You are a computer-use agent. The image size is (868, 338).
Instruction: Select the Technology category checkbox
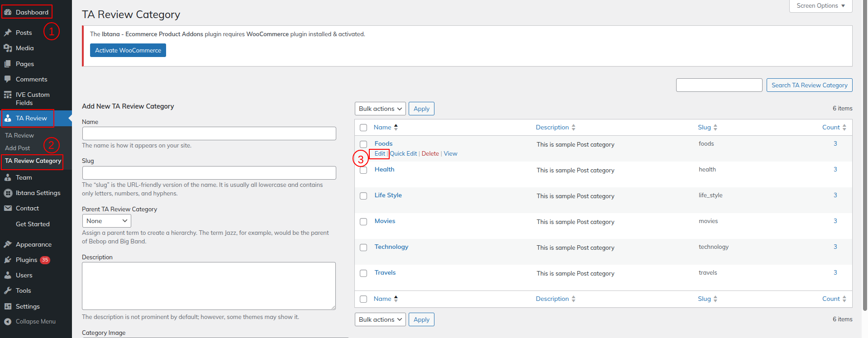(363, 248)
